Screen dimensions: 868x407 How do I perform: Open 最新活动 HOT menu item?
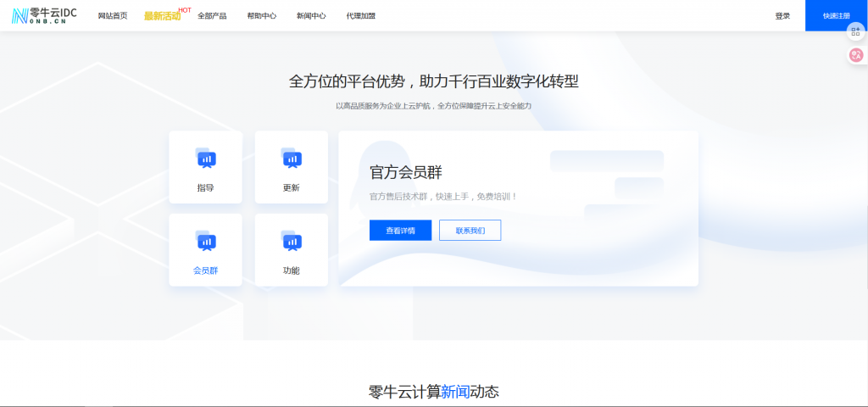(x=163, y=16)
